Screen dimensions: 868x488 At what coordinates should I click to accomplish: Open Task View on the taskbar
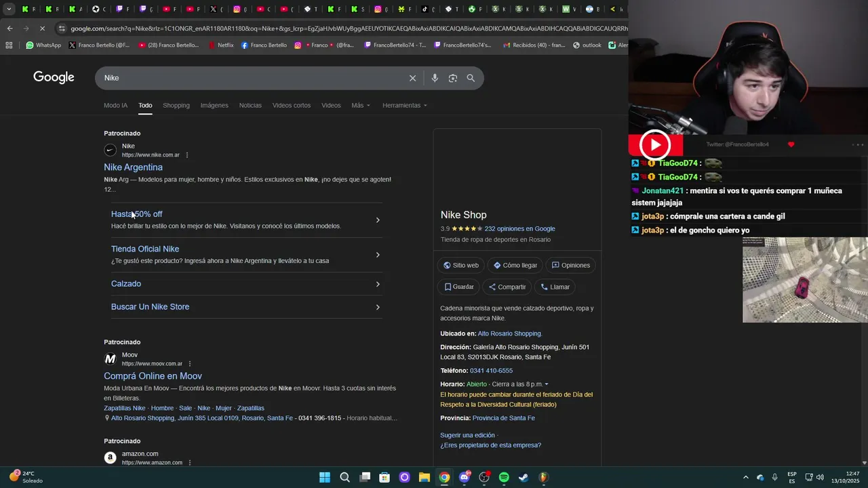pos(365,477)
